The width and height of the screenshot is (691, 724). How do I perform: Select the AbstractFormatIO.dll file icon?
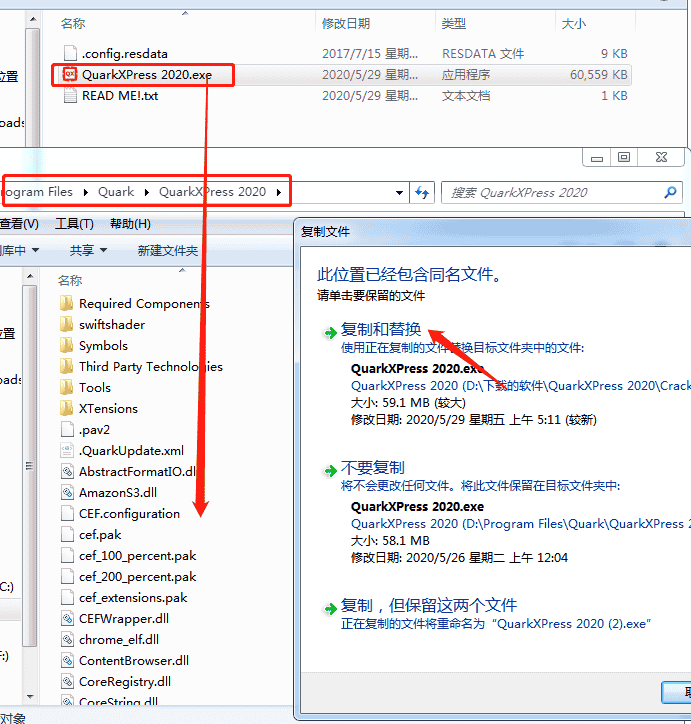tap(67, 471)
